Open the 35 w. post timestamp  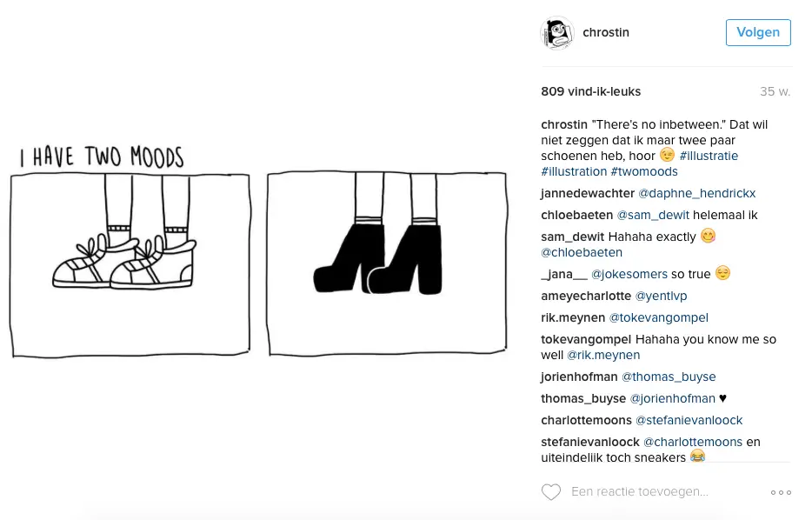click(775, 91)
